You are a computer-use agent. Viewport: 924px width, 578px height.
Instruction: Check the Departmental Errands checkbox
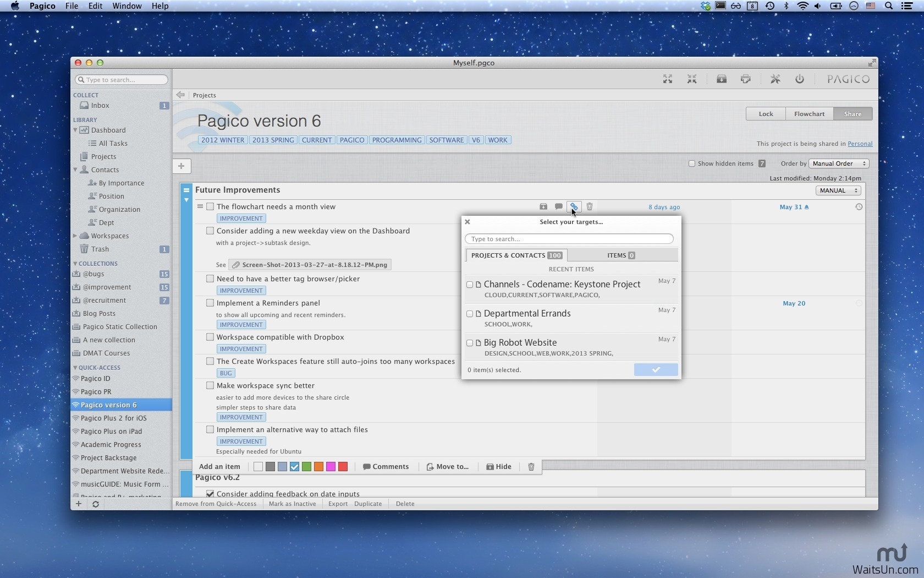tap(470, 314)
